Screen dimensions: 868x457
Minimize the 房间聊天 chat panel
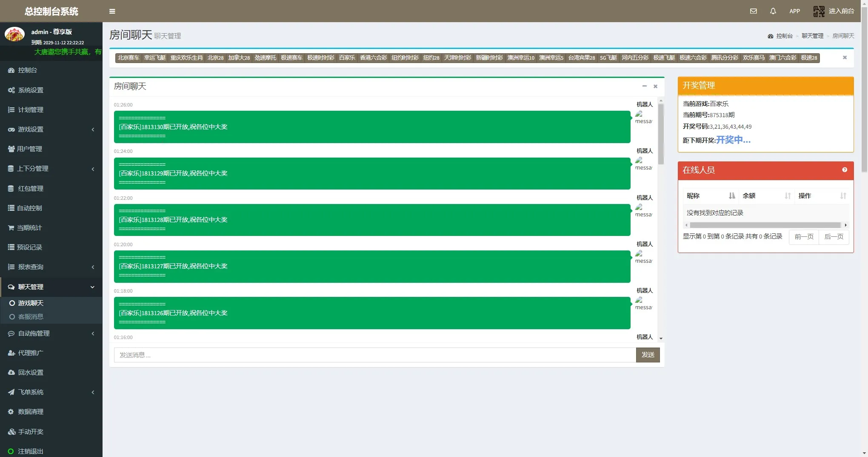pyautogui.click(x=644, y=86)
